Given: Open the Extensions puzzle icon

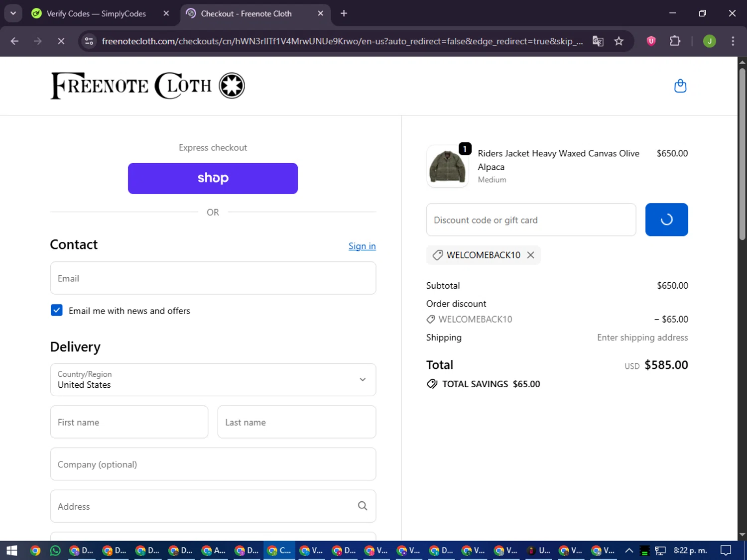Looking at the screenshot, I should [x=675, y=41].
